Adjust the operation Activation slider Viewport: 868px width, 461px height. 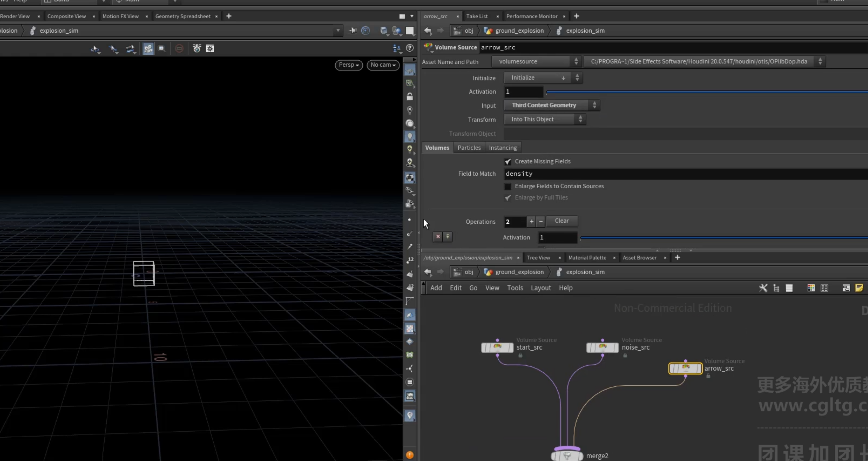coord(724,238)
